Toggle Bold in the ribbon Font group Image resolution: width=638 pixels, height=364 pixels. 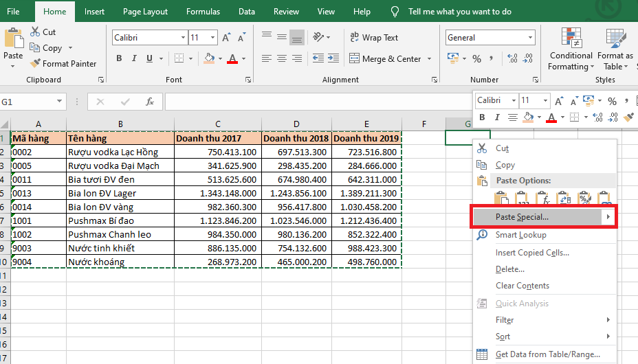[x=119, y=59]
